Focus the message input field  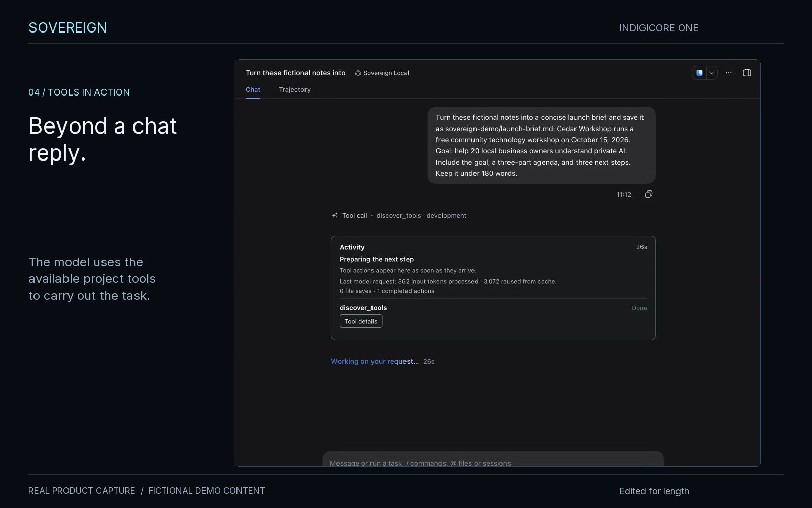(493, 459)
